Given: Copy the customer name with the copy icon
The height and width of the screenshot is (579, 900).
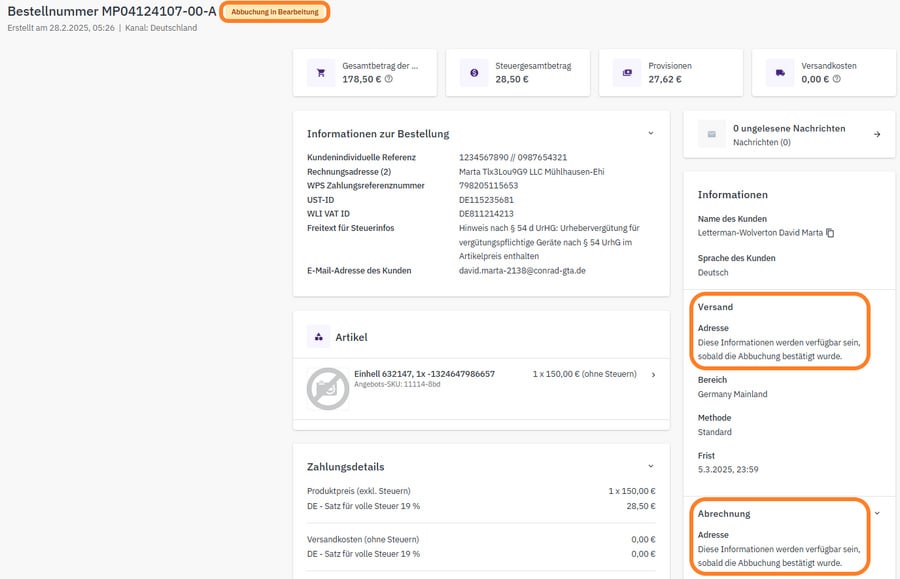Looking at the screenshot, I should point(830,233).
